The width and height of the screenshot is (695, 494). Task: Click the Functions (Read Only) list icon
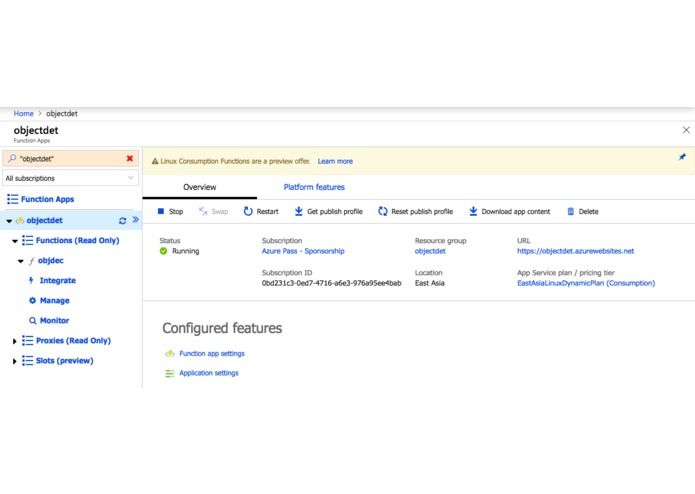pos(27,241)
